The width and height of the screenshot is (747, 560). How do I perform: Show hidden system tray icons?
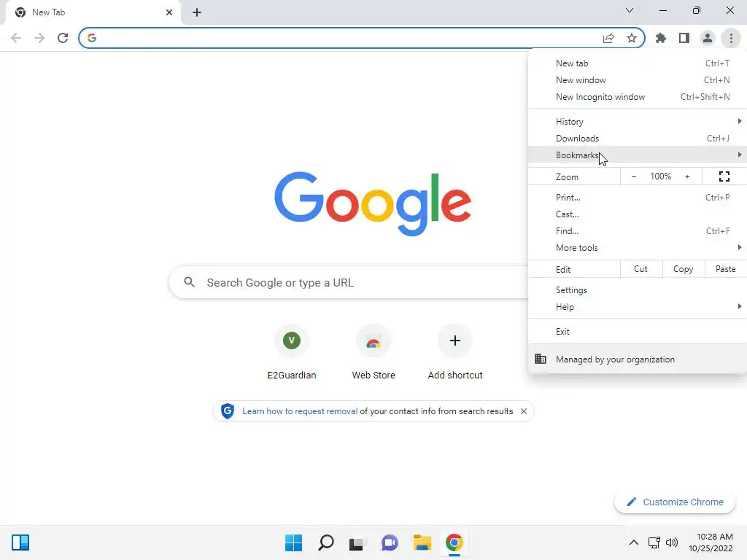pos(634,542)
